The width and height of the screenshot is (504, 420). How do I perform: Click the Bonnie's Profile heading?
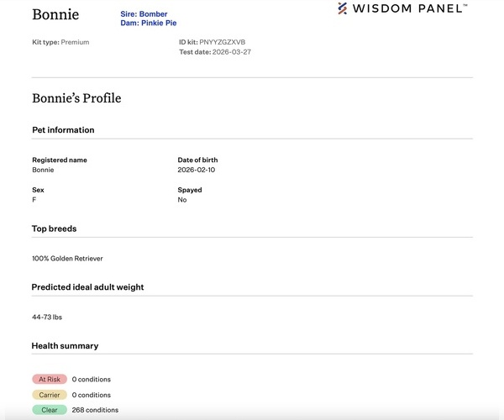tap(76, 98)
